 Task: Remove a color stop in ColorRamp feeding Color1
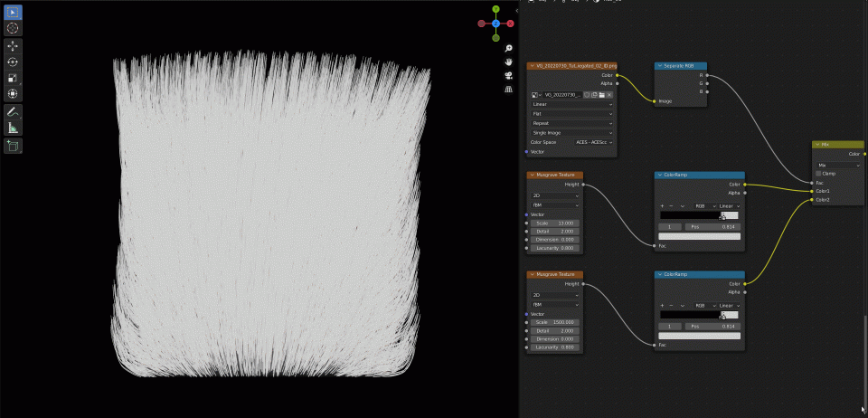pos(672,206)
